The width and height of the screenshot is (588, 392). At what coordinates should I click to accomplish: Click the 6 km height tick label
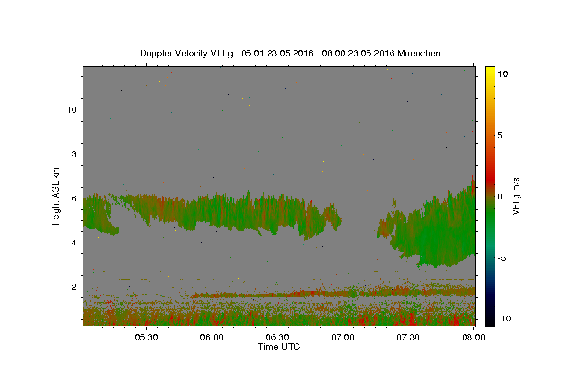[73, 198]
